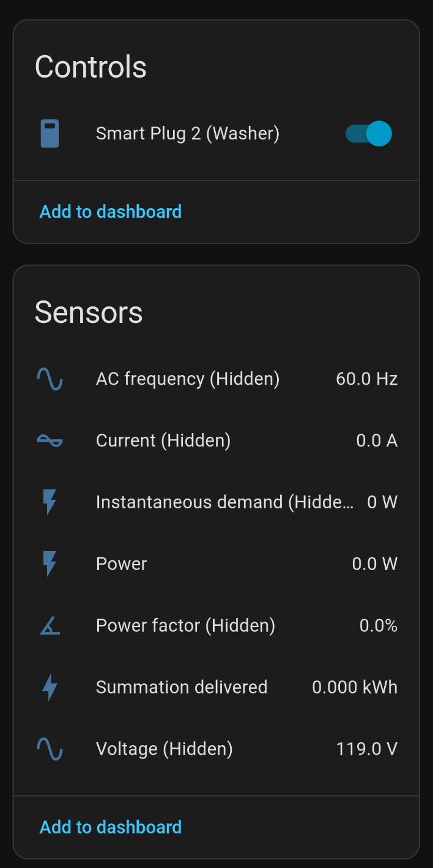Viewport: 433px width, 868px height.
Task: Click the Voltage sine wave icon
Action: click(x=50, y=749)
